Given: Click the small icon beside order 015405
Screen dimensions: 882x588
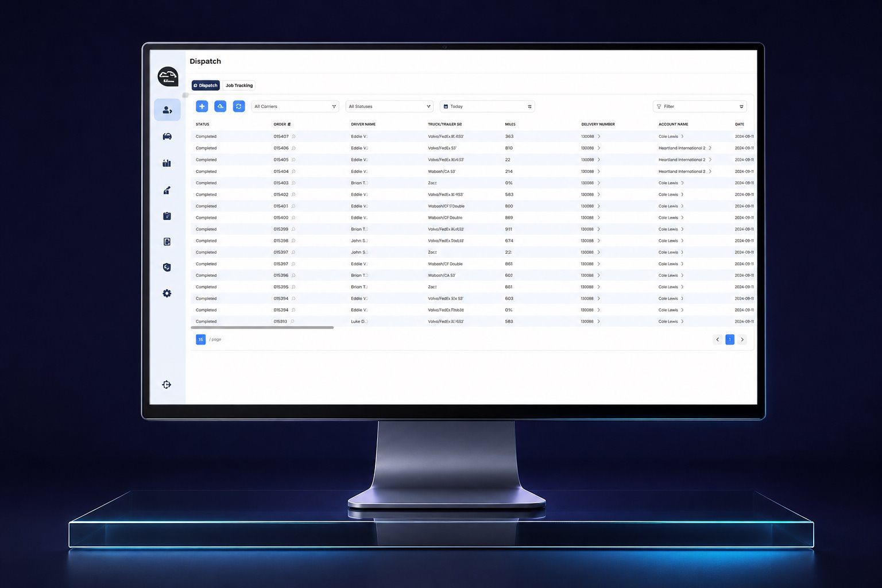Looking at the screenshot, I should pyautogui.click(x=293, y=160).
